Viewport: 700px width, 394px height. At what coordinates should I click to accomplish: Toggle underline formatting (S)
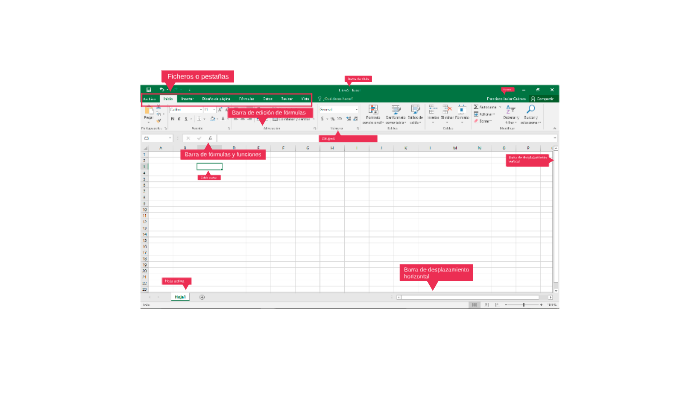(186, 119)
